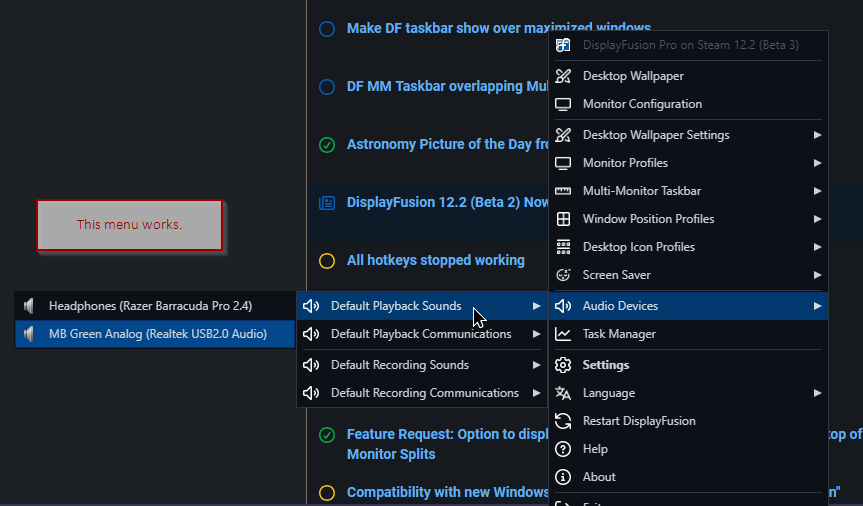This screenshot has width=863, height=506.
Task: Expand Desktop Icon Profiles submenu arrow
Action: click(817, 247)
